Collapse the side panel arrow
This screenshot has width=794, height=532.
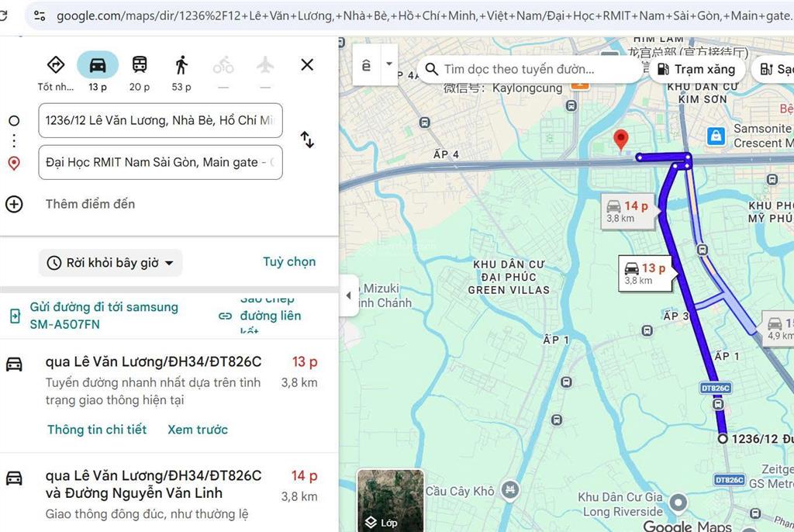(x=348, y=295)
